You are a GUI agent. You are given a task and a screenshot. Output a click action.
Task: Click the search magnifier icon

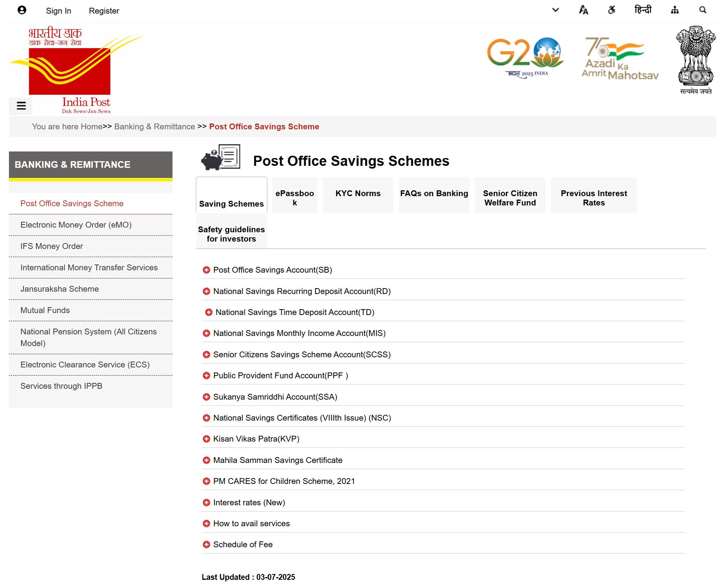click(x=703, y=10)
